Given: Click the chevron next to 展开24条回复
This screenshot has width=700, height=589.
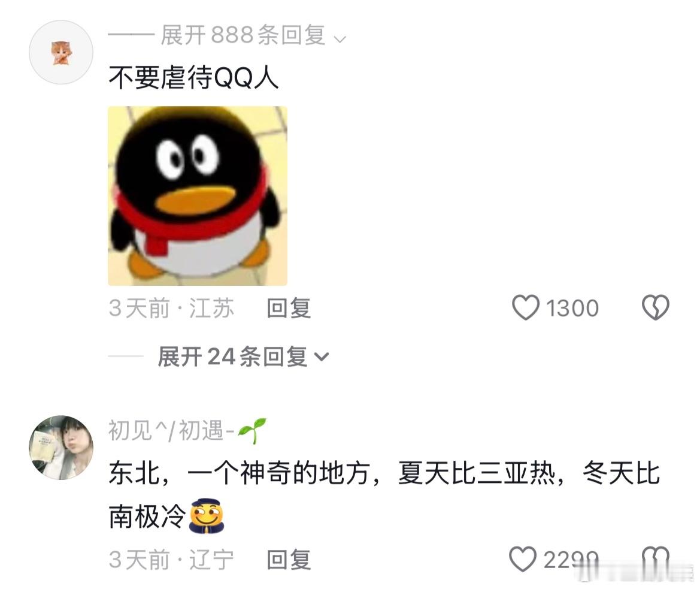Looking at the screenshot, I should [322, 357].
